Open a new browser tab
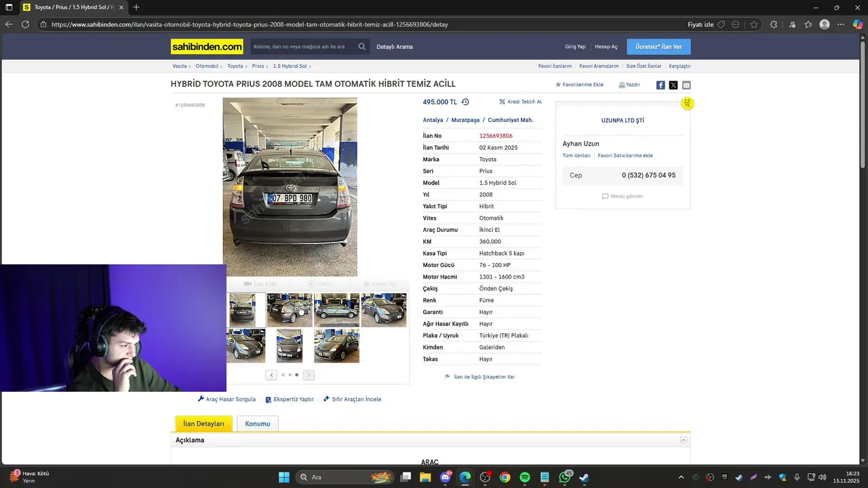The height and width of the screenshot is (488, 868). 136,7
